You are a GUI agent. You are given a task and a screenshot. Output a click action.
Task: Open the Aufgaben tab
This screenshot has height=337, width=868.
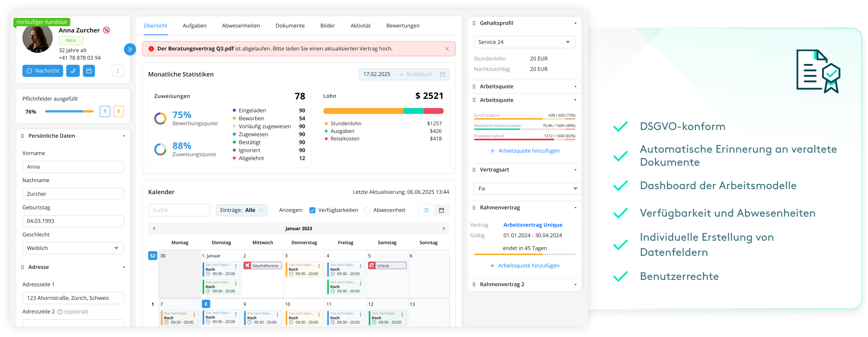194,25
